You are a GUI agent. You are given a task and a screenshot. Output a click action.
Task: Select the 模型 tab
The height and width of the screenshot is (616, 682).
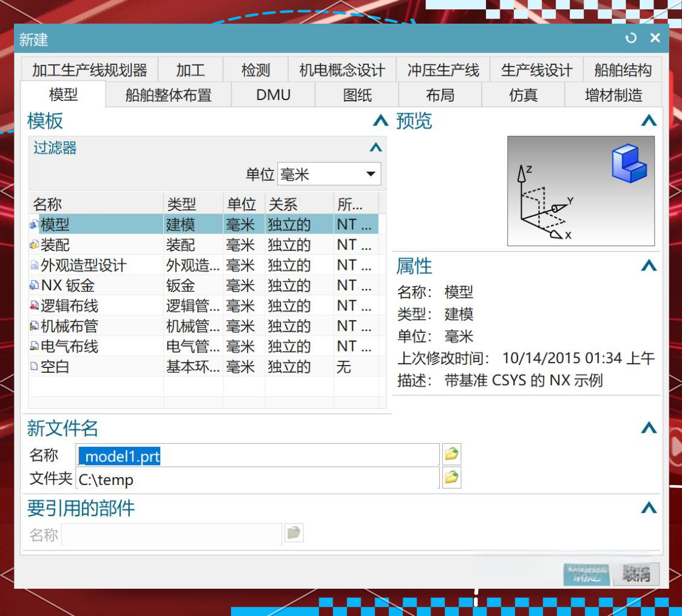[63, 95]
